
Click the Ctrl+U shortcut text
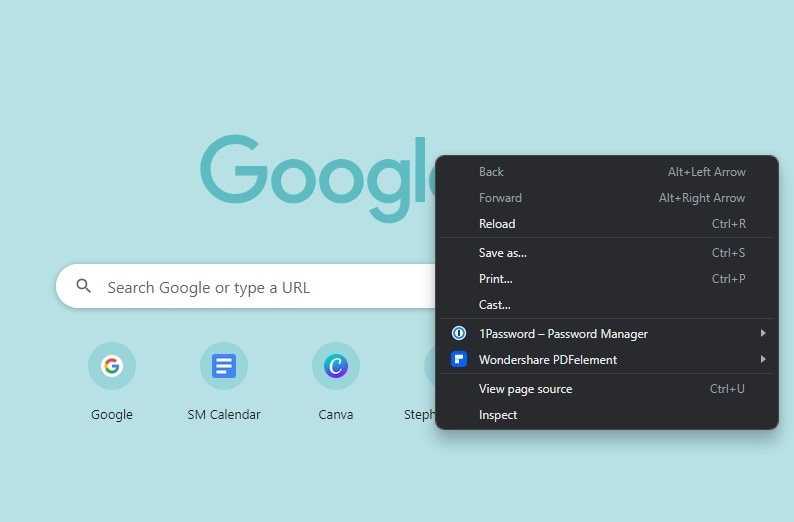pyautogui.click(x=727, y=389)
